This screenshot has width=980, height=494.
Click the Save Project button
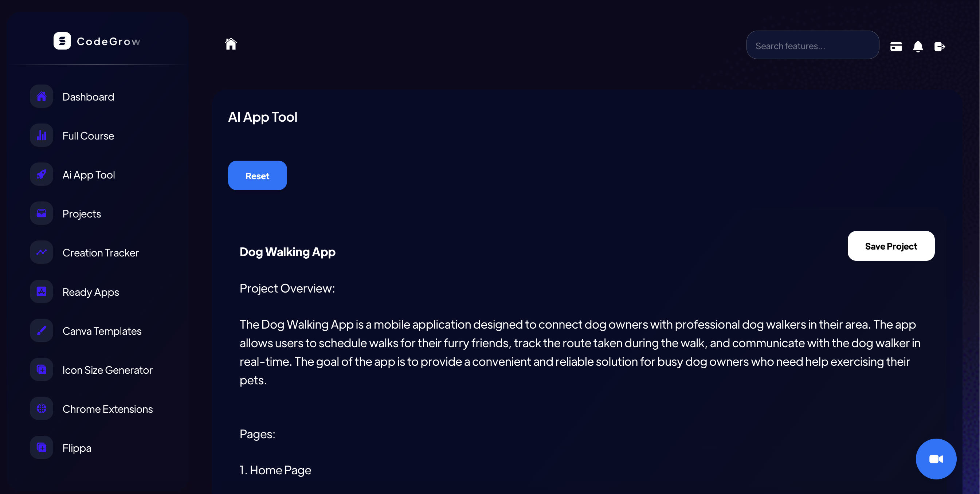(x=891, y=246)
